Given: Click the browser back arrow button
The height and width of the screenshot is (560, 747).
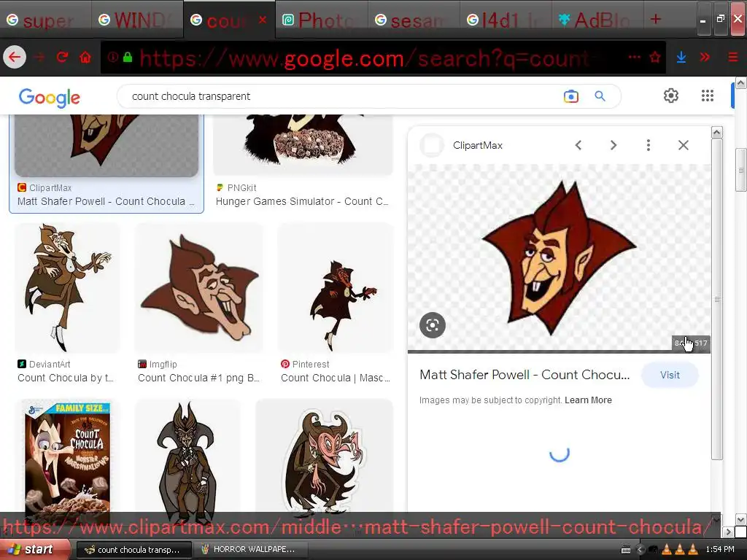Looking at the screenshot, I should (x=15, y=57).
